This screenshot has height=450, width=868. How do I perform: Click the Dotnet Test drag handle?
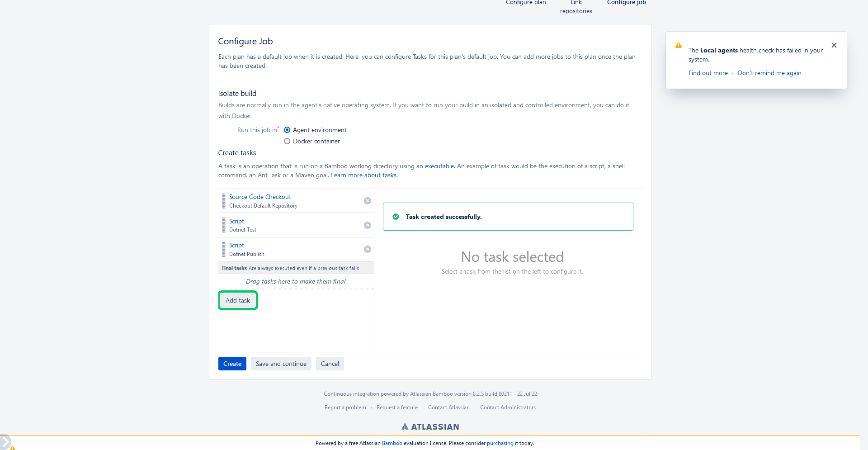click(x=223, y=225)
